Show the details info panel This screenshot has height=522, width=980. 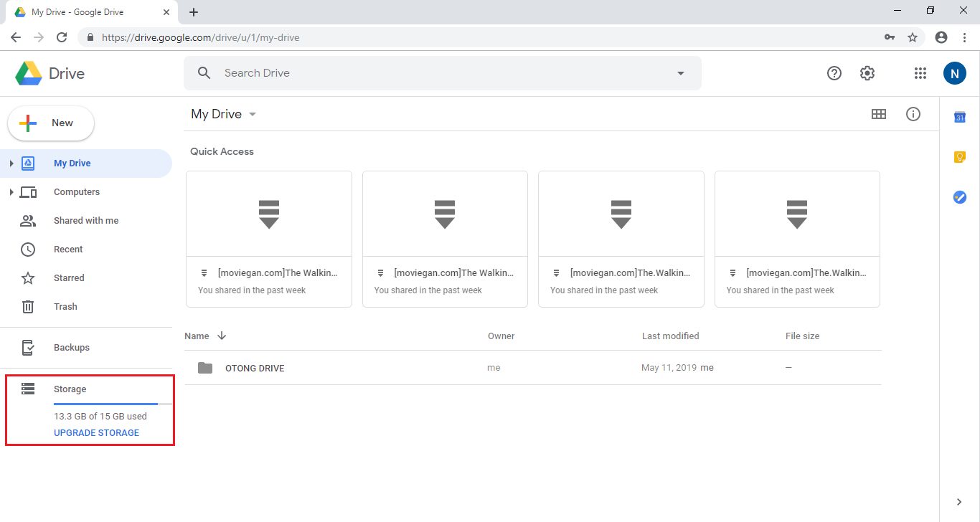tap(913, 113)
